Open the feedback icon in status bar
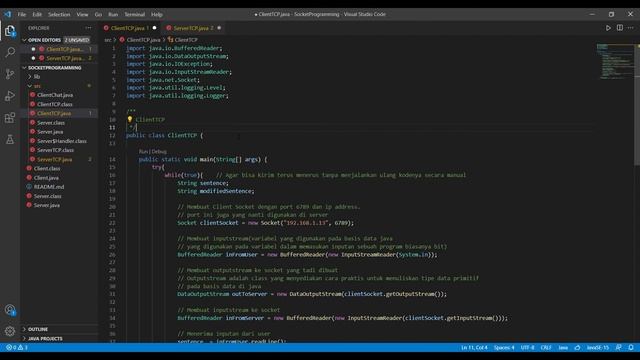 pos(619,348)
